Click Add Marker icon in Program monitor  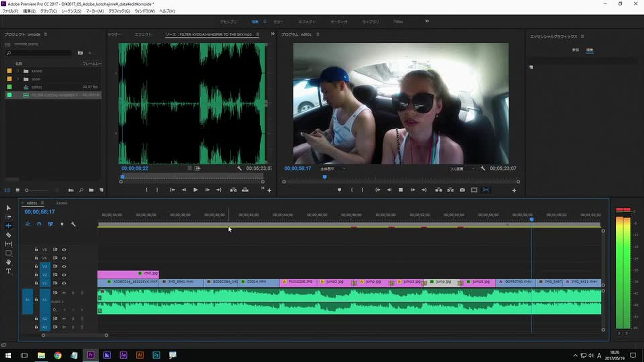[x=339, y=190]
